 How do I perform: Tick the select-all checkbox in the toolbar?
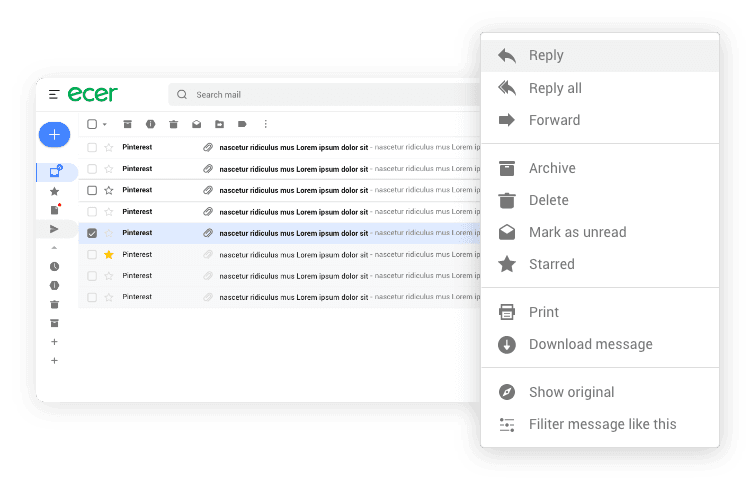[92, 124]
